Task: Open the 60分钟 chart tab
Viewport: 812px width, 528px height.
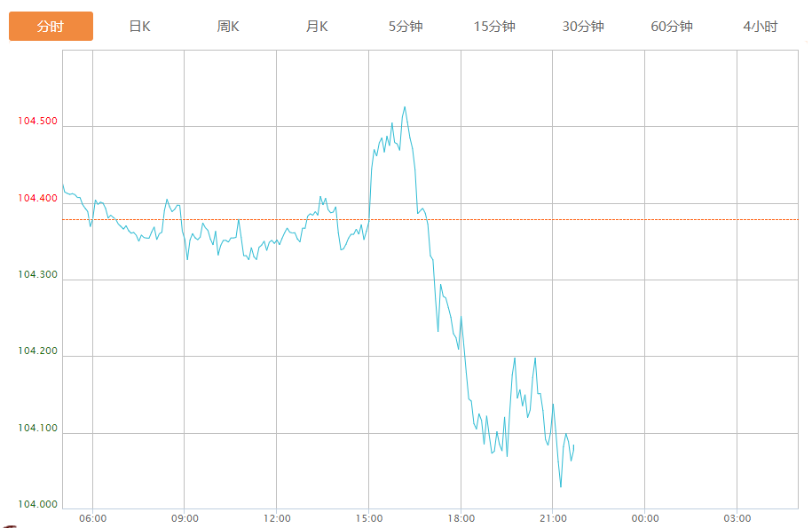Action: point(672,27)
